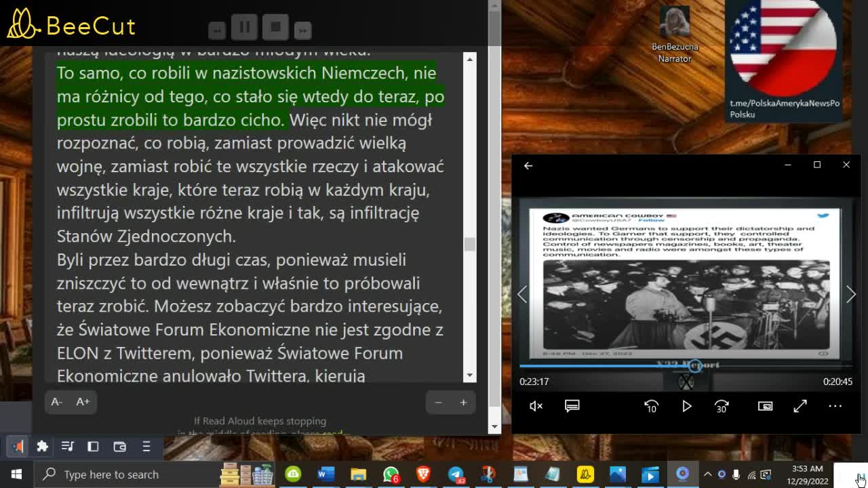Open WhatsApp from the taskbar
Viewport: 868px width, 488px height.
(x=391, y=474)
